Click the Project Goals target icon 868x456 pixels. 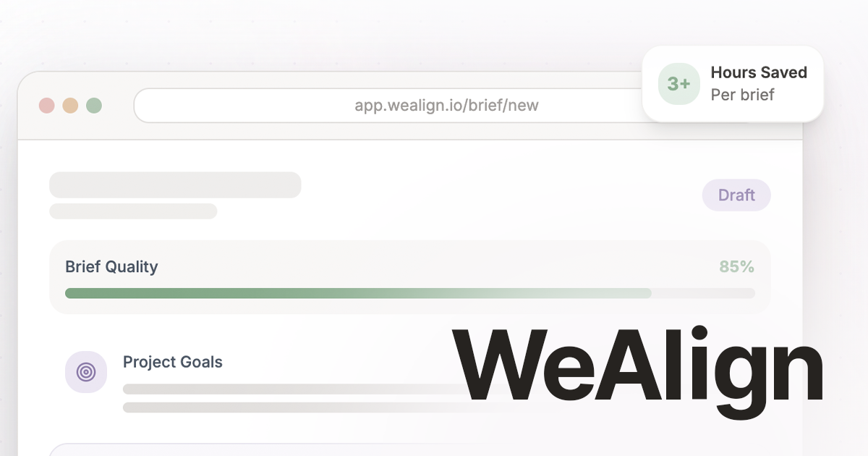[x=86, y=372]
